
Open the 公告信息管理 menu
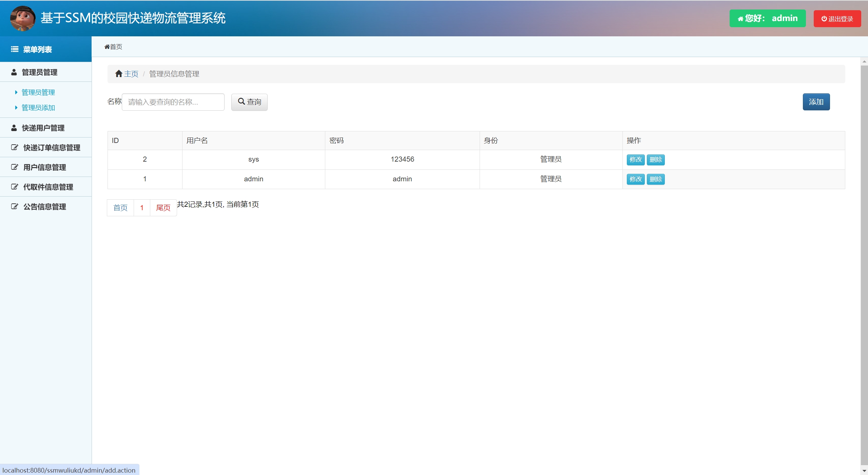click(44, 207)
